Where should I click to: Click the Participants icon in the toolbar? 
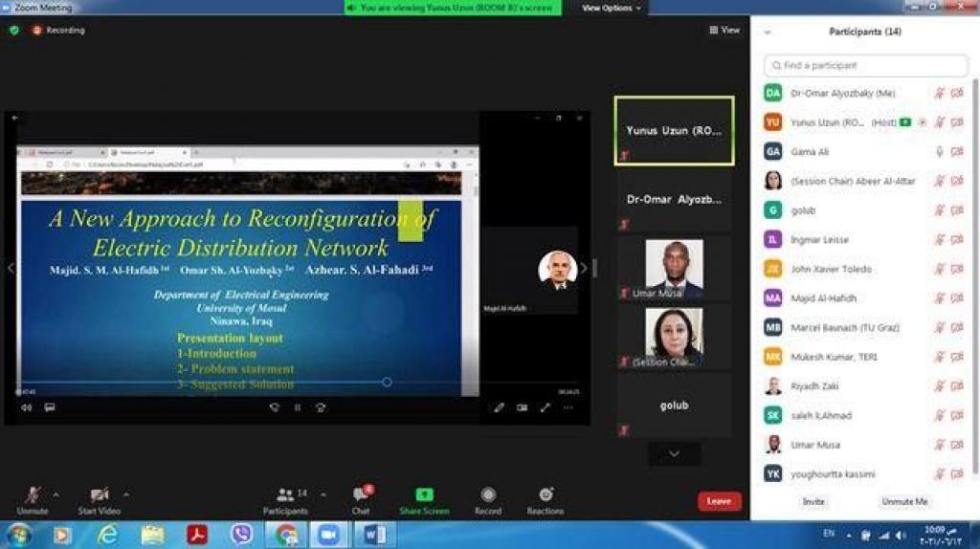point(285,495)
